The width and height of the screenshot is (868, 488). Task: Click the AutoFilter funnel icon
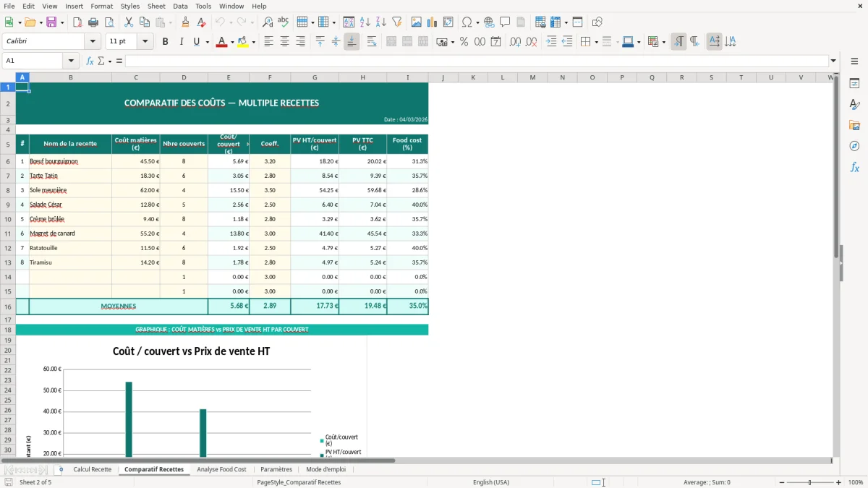(x=397, y=22)
